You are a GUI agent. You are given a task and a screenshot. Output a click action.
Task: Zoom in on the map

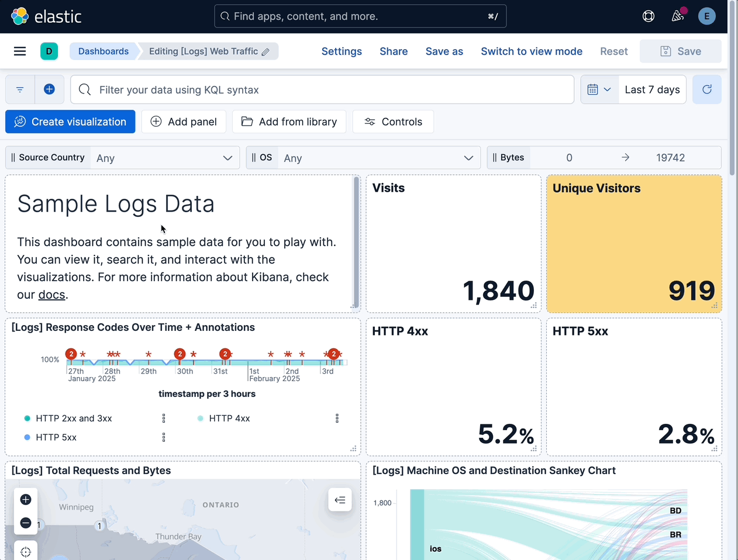[26, 499]
